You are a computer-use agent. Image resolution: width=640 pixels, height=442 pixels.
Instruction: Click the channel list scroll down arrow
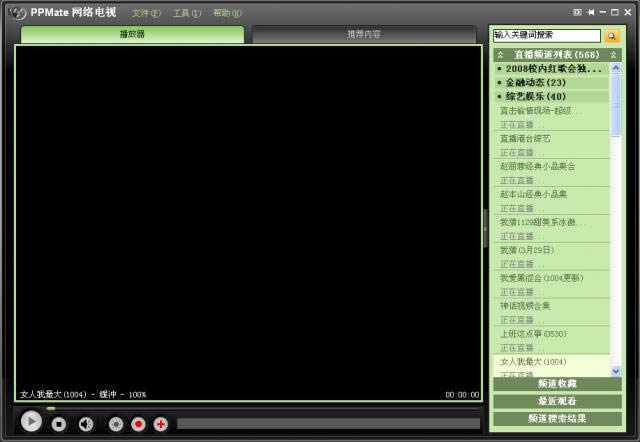[x=616, y=371]
